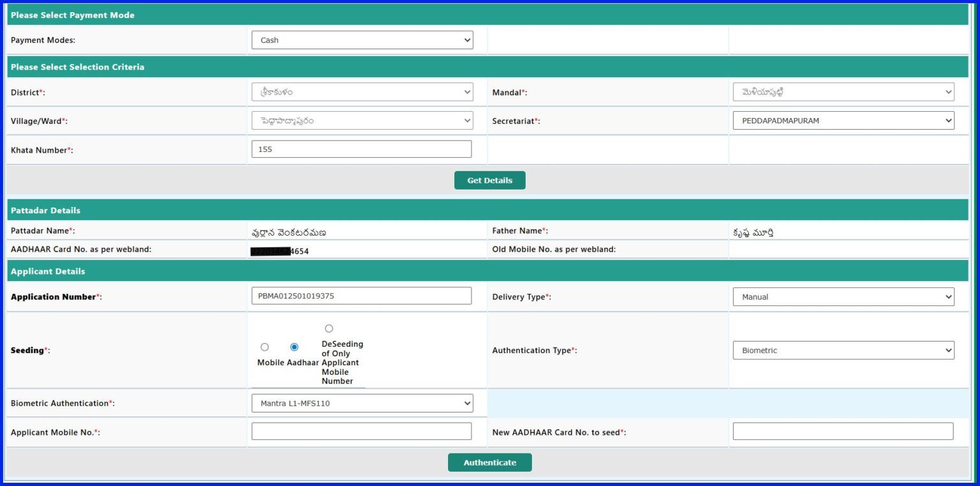Open the Delivery Type dropdown set to Manual
Image resolution: width=980 pixels, height=486 pixels.
click(x=843, y=296)
